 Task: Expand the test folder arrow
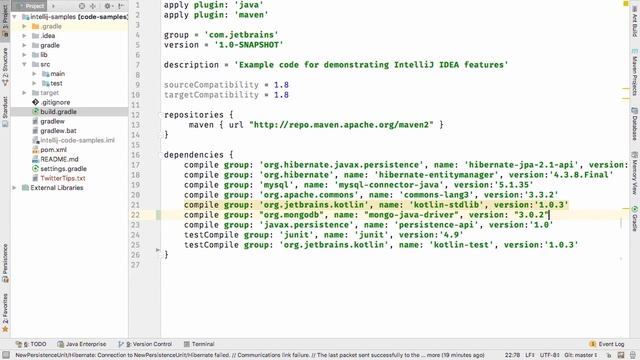coord(34,83)
